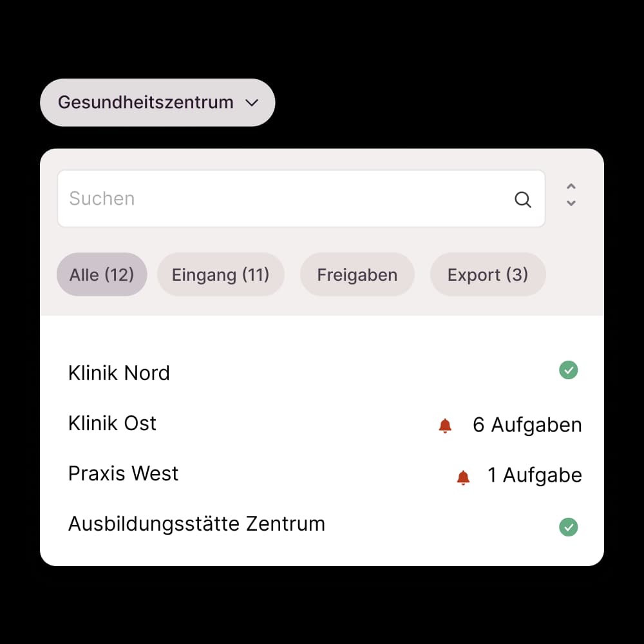Click the chevron arrow next to Gesundheitszentrum

pos(252,102)
